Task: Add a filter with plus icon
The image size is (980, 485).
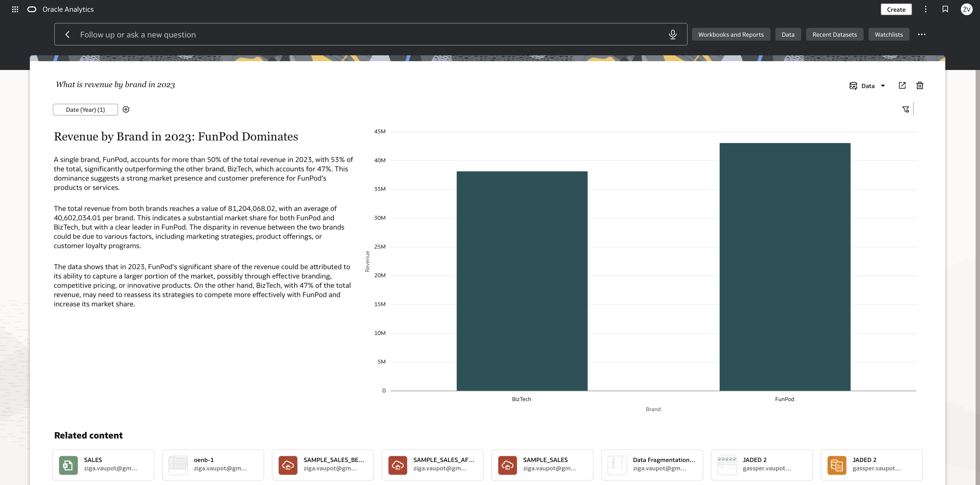Action: [126, 110]
